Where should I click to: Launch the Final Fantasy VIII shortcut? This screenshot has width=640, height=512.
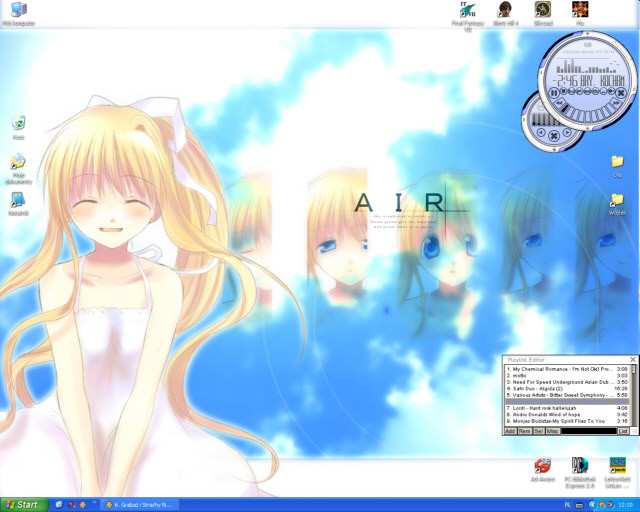pyautogui.click(x=468, y=15)
